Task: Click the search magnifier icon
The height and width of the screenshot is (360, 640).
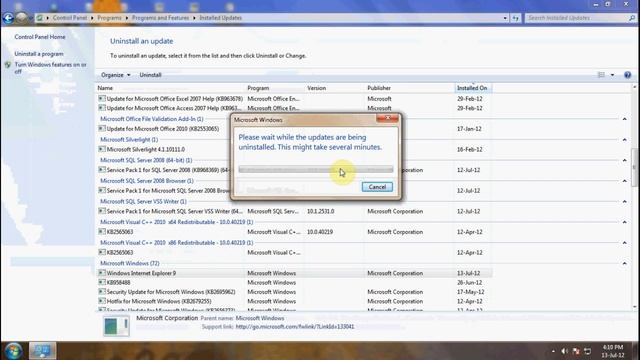Action: click(x=632, y=18)
